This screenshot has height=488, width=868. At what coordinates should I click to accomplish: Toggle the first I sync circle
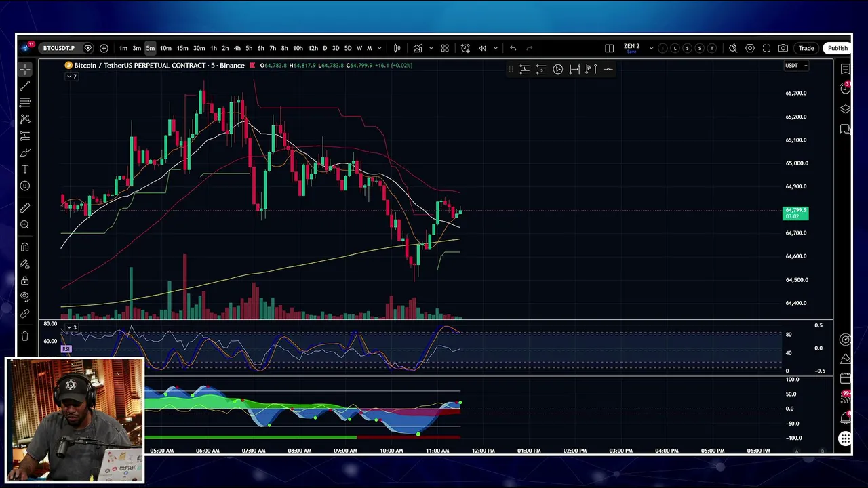point(663,48)
